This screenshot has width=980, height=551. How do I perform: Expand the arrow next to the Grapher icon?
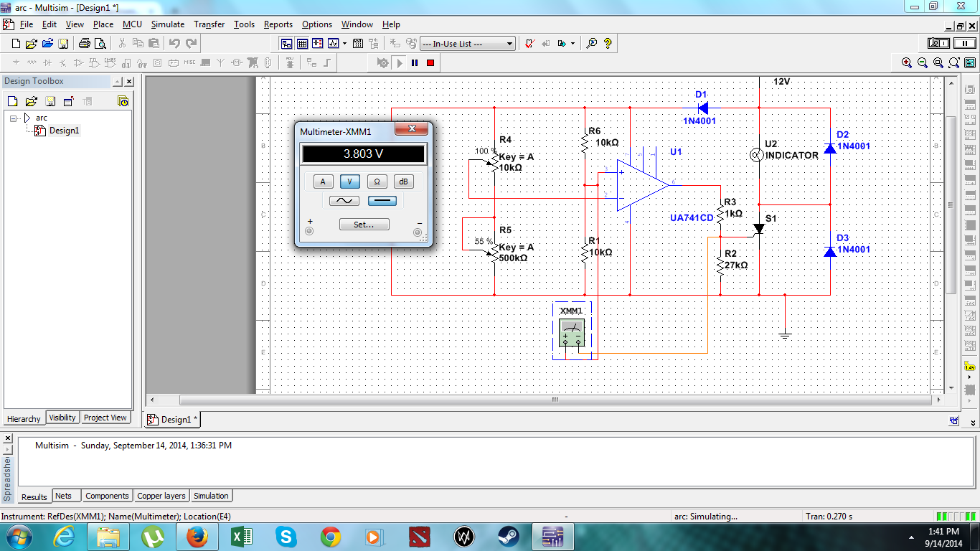click(x=345, y=44)
